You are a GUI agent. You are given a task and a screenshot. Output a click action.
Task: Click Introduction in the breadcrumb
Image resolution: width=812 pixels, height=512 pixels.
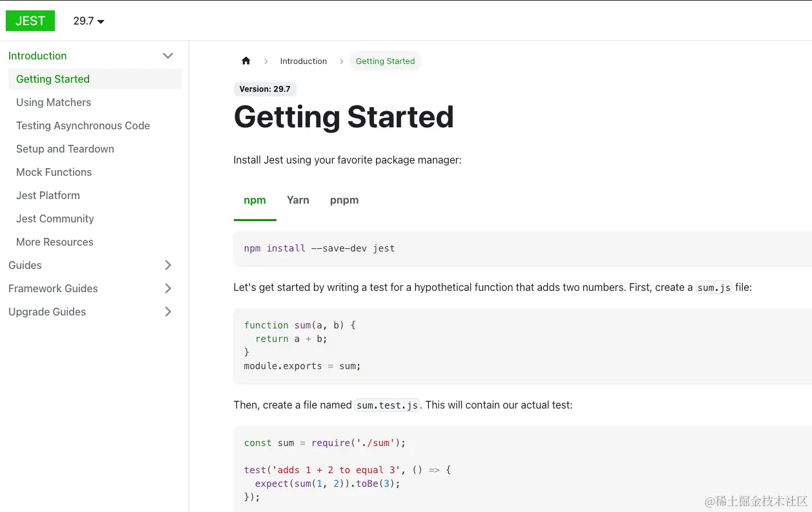point(304,61)
